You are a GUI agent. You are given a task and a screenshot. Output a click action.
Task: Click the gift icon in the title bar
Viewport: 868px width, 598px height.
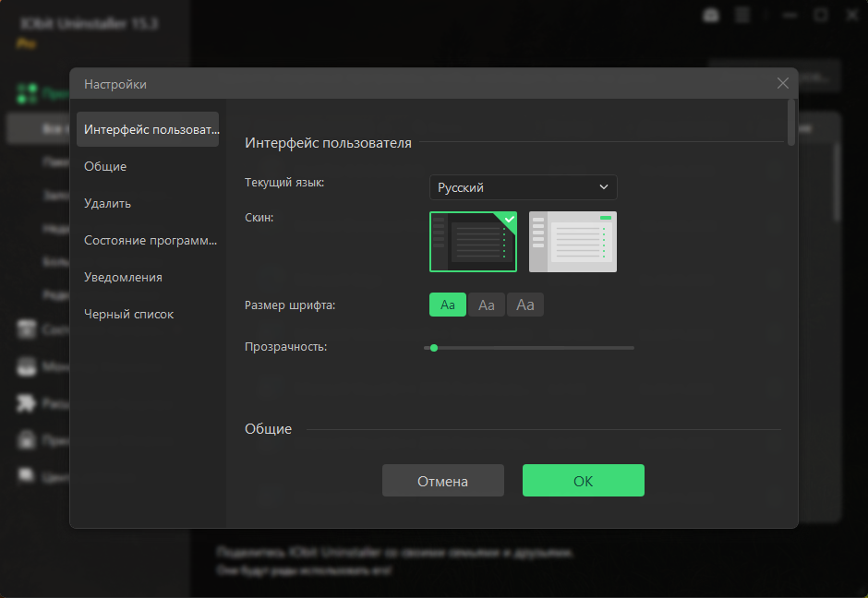tap(710, 15)
